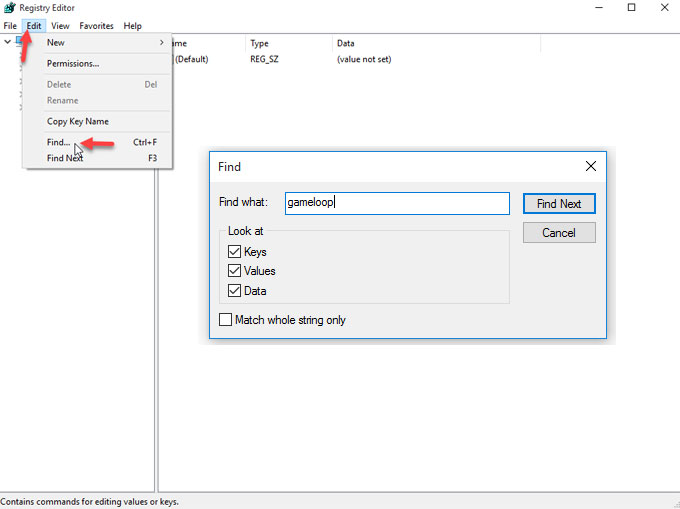Toggle the Keys checkbox
The height and width of the screenshot is (509, 680).
point(234,251)
